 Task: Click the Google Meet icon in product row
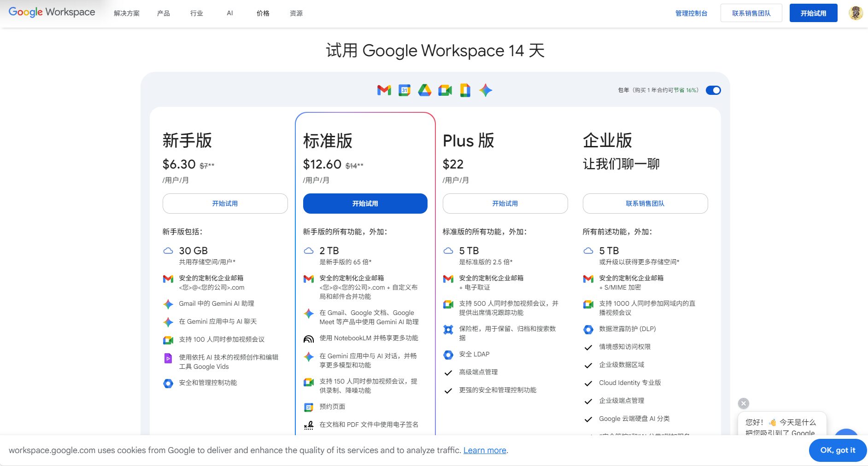pyautogui.click(x=445, y=90)
